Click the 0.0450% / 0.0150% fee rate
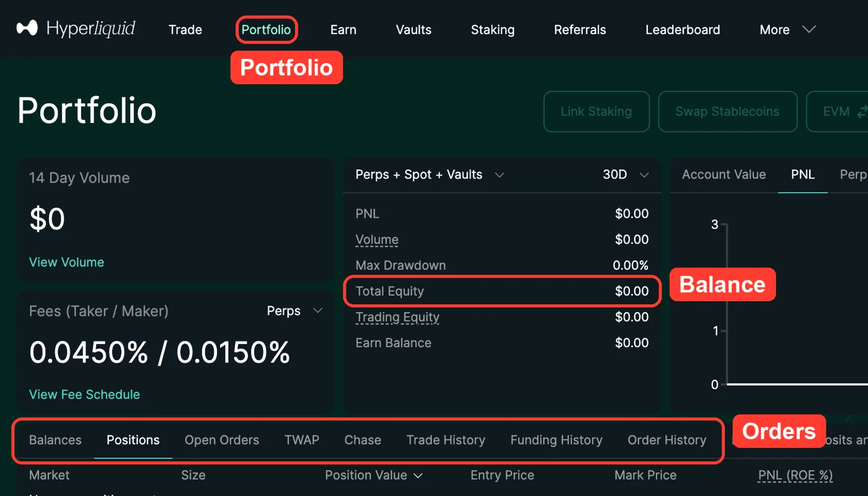This screenshot has width=868, height=496. click(159, 353)
